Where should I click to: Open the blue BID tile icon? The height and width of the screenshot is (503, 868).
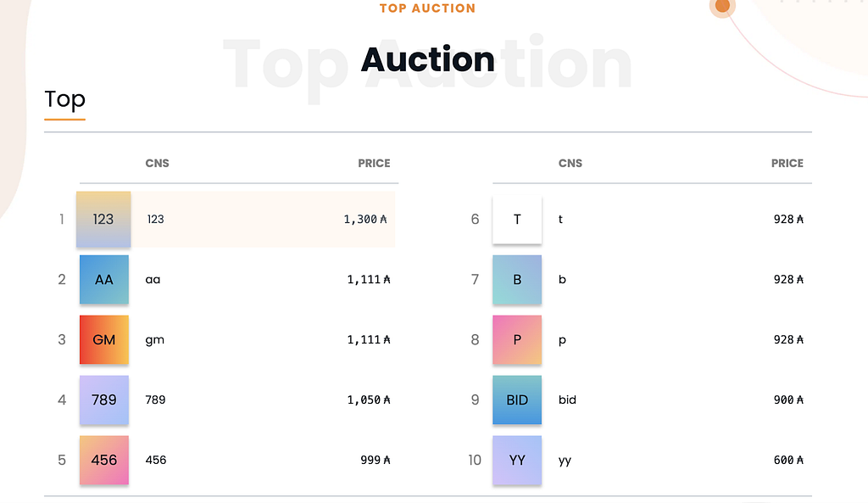pyautogui.click(x=517, y=400)
